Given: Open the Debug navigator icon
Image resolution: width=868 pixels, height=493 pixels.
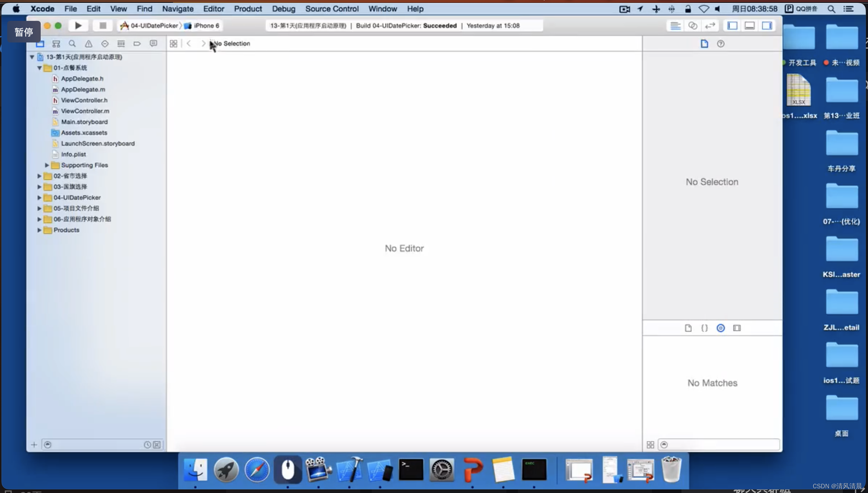Looking at the screenshot, I should [121, 44].
